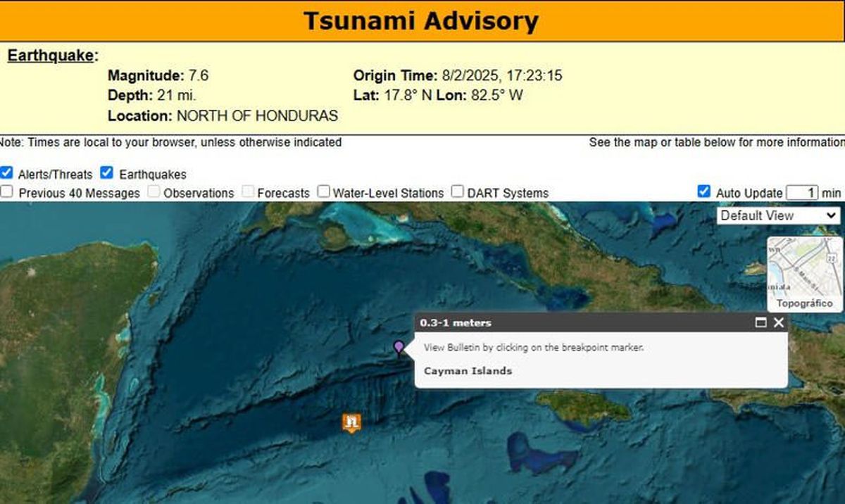Switch basemap using the Topográfico thumbnail

tap(803, 275)
